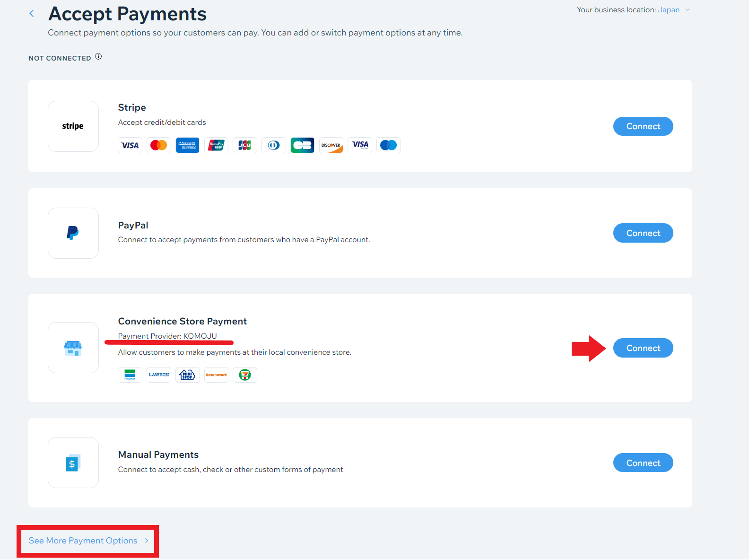Click the 7-Eleven store logo
The width and height of the screenshot is (749, 560).
245,375
